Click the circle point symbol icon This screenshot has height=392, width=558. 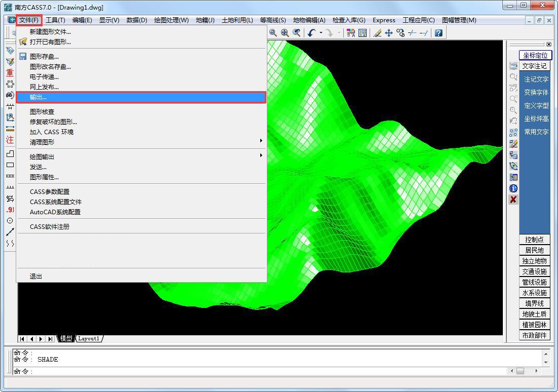pos(10,220)
